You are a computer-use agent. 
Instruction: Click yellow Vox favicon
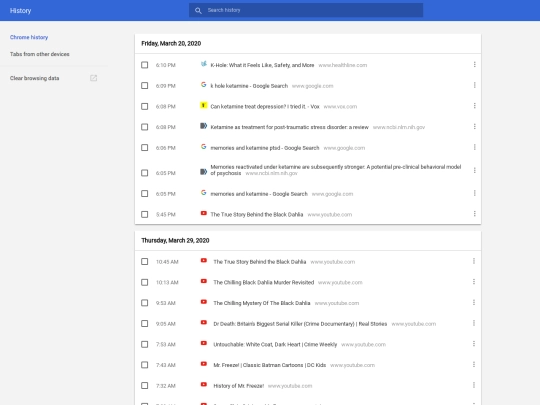(204, 105)
